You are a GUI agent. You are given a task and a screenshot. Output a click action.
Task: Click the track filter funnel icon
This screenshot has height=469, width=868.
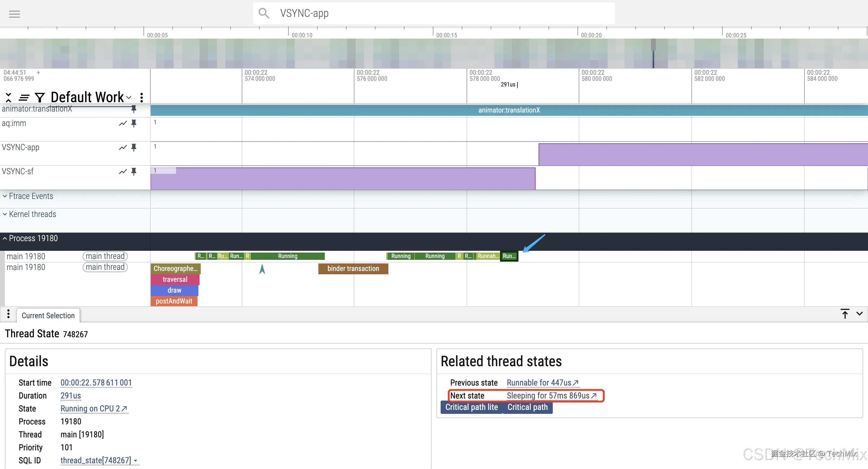click(x=40, y=98)
